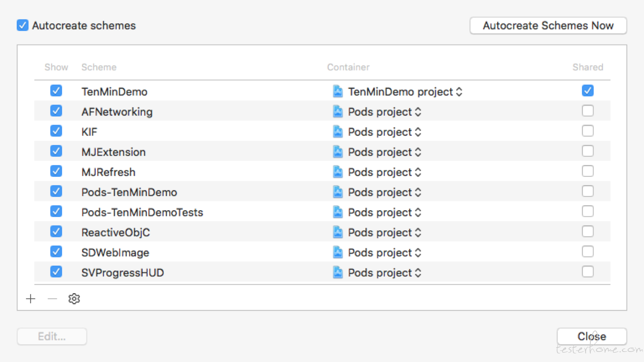Select the MJExtension scheme name
Image resolution: width=644 pixels, height=362 pixels.
pyautogui.click(x=114, y=152)
